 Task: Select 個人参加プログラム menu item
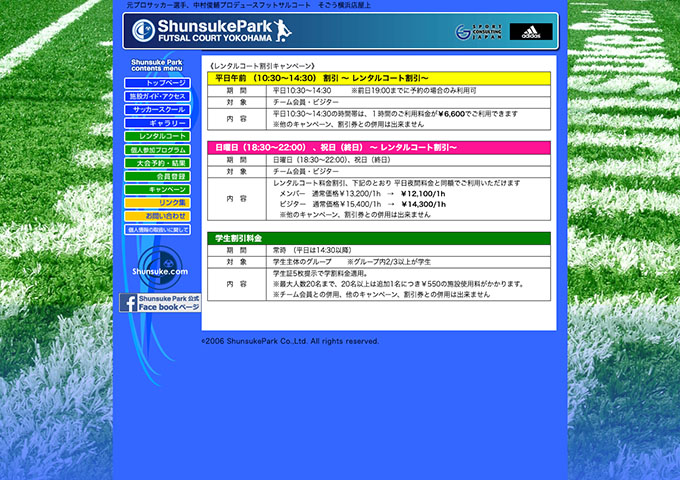click(x=157, y=150)
